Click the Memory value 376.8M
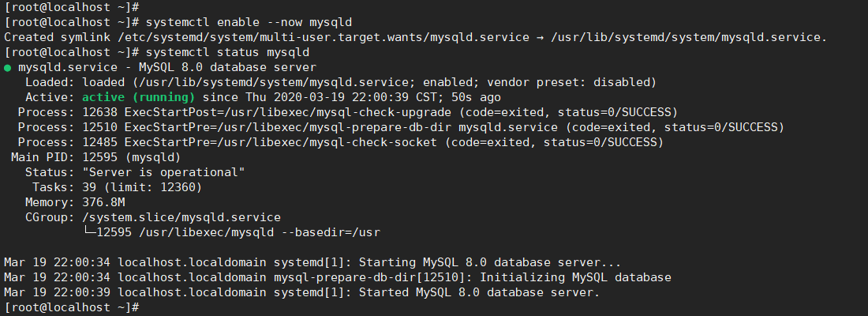Image resolution: width=868 pixels, height=316 pixels. 103,202
